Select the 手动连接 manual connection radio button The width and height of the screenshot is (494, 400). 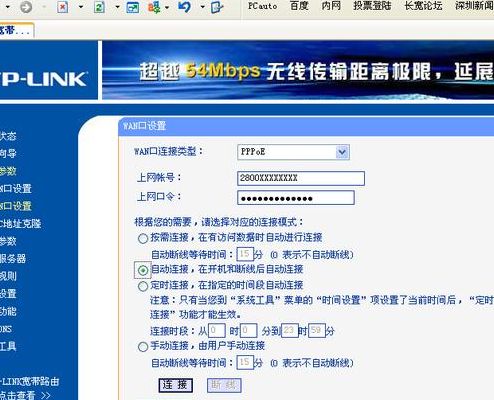pos(143,347)
